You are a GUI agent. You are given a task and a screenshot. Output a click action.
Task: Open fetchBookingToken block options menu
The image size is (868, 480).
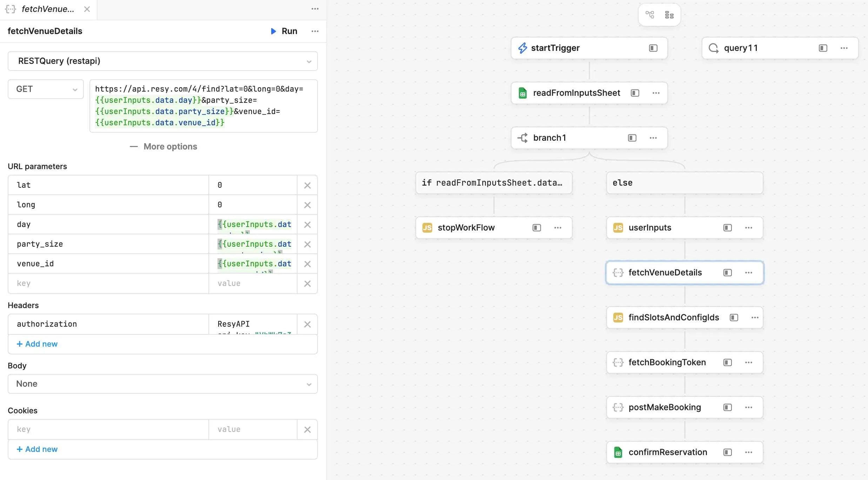click(x=749, y=362)
